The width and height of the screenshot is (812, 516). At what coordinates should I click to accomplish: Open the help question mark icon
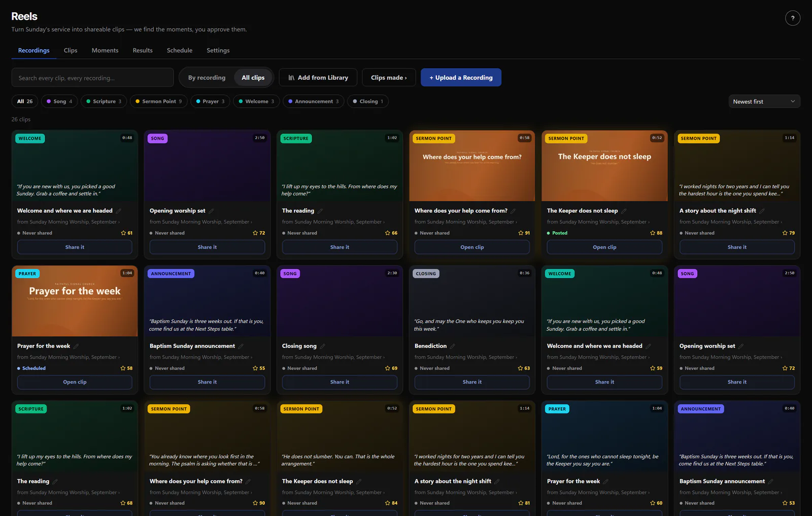click(x=792, y=18)
